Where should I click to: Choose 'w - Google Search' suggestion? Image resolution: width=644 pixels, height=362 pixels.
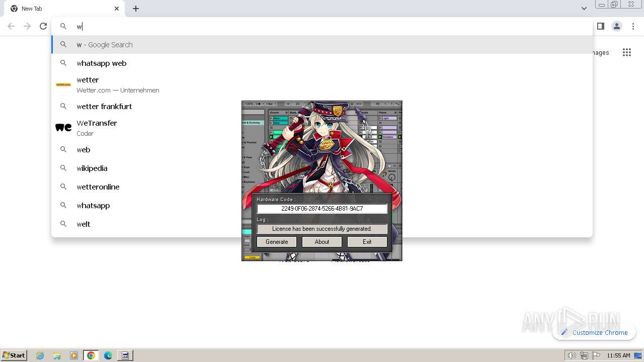(x=322, y=45)
